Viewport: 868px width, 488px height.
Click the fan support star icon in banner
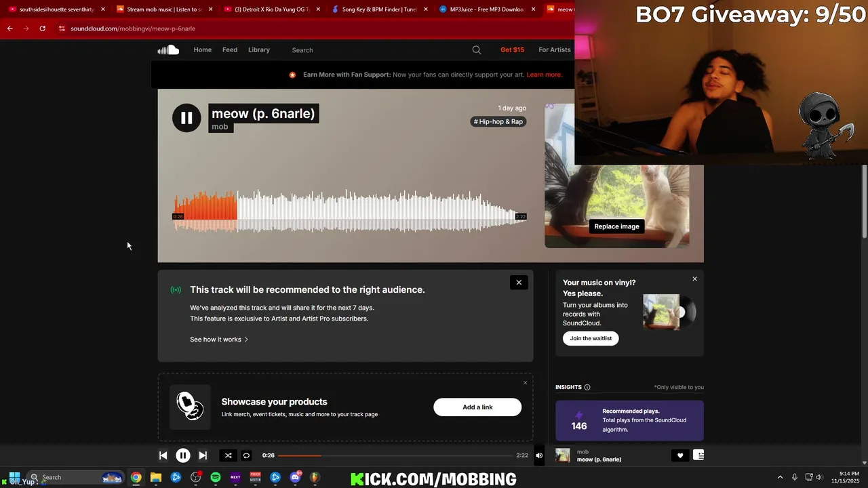292,75
